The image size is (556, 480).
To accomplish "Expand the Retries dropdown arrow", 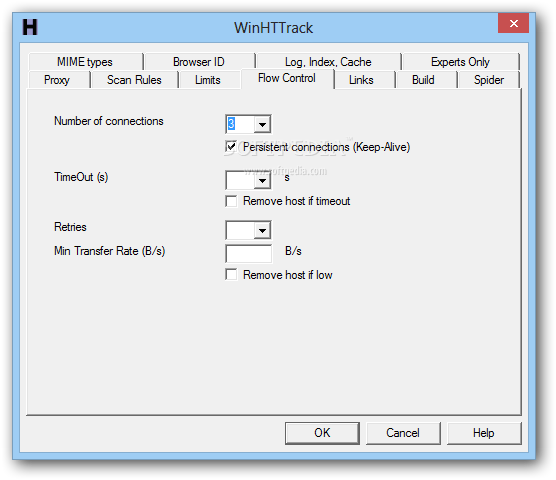I will pos(262,230).
